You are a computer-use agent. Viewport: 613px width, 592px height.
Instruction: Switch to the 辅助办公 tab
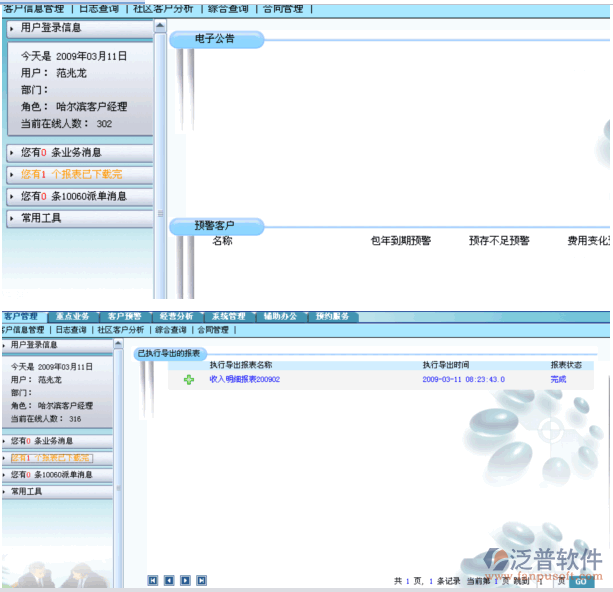click(280, 316)
